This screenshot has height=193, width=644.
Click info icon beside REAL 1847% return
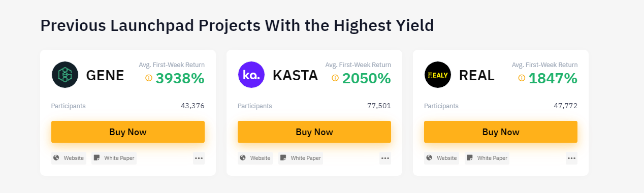[522, 78]
